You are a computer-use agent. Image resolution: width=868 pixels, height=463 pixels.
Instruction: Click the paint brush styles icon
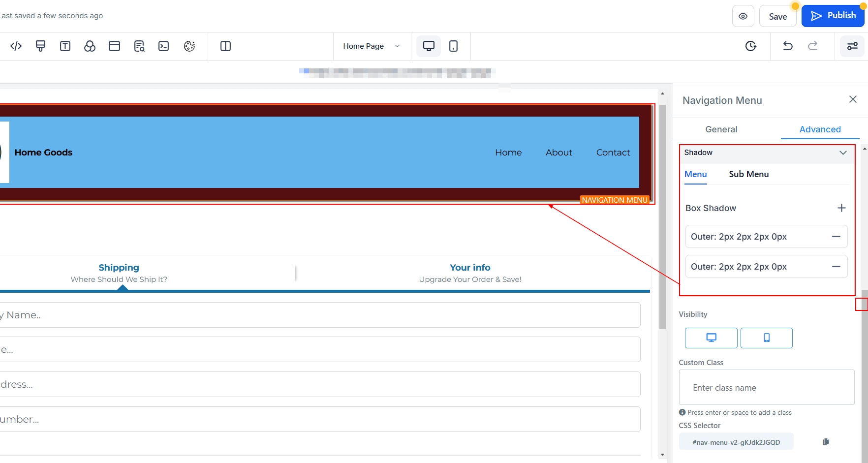coord(41,46)
